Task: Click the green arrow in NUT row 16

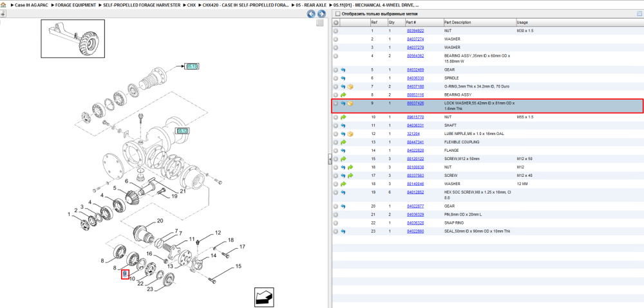Action: pyautogui.click(x=350, y=167)
